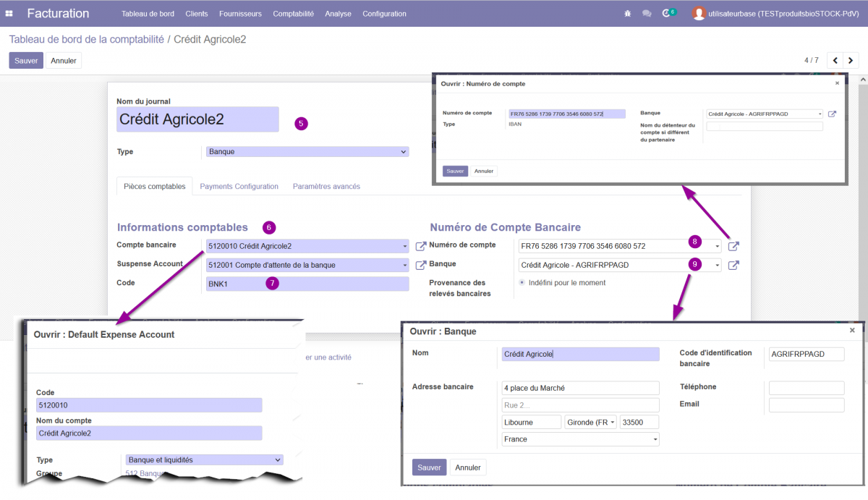Click the Rue 2 address field
This screenshot has width=868, height=500.
(x=581, y=405)
